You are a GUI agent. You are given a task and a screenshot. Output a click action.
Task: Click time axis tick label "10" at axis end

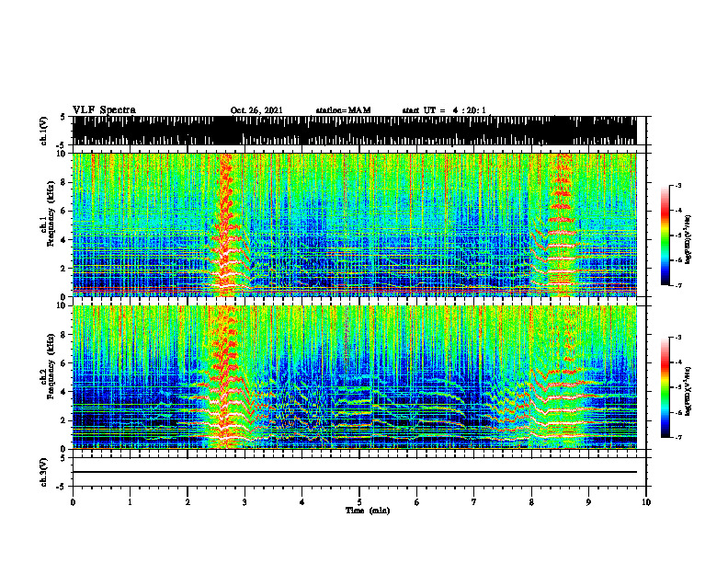[646, 502]
